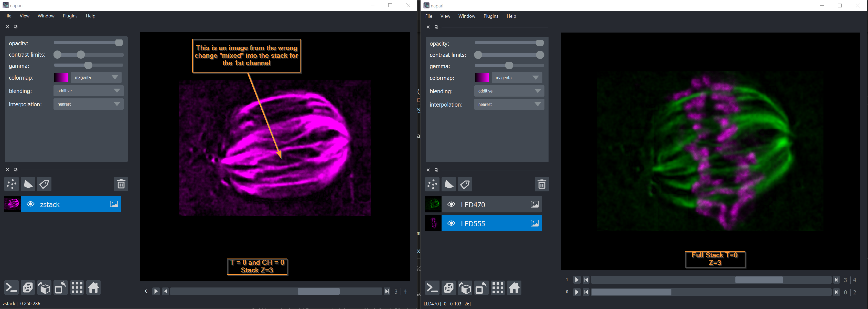The height and width of the screenshot is (309, 868).
Task: Add a new shapes layer
Action: click(28, 184)
